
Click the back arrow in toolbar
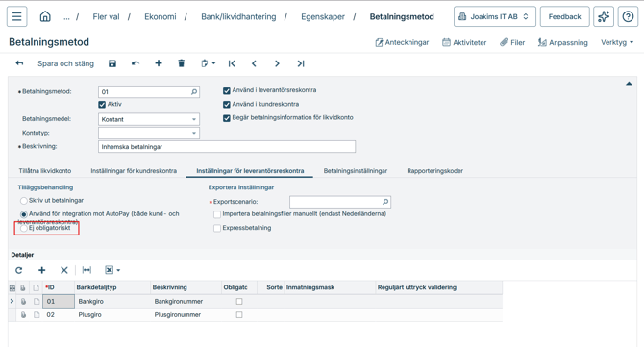click(19, 63)
